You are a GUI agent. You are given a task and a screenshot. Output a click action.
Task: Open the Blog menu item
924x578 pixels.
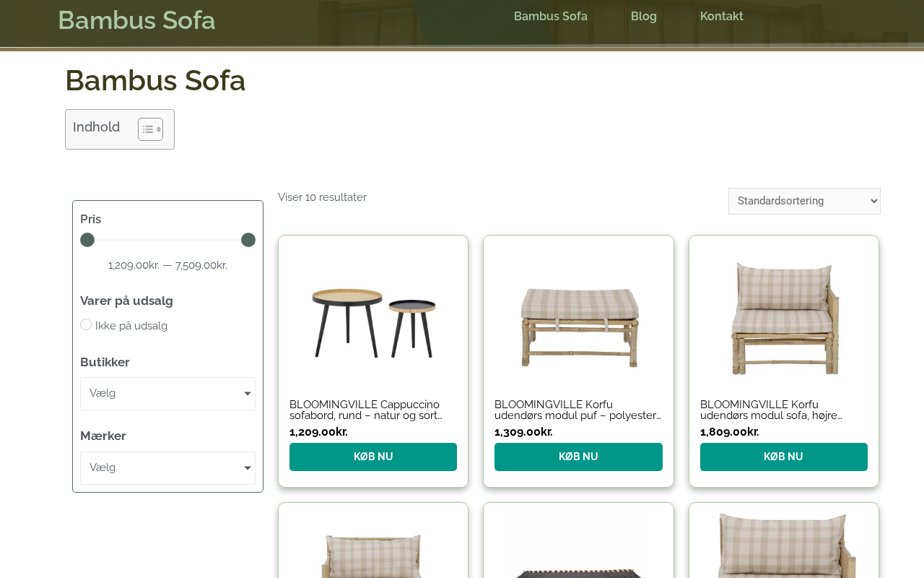643,17
